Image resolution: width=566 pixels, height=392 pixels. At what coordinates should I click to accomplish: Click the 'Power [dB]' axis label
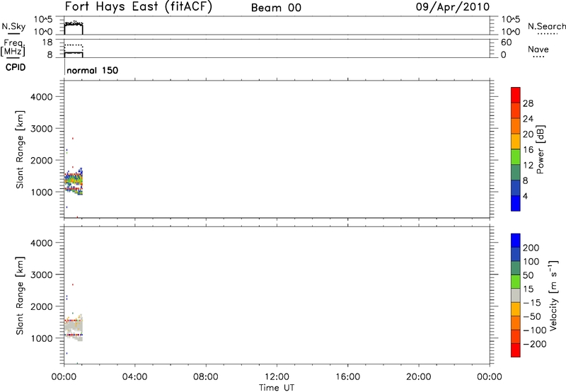coord(541,149)
